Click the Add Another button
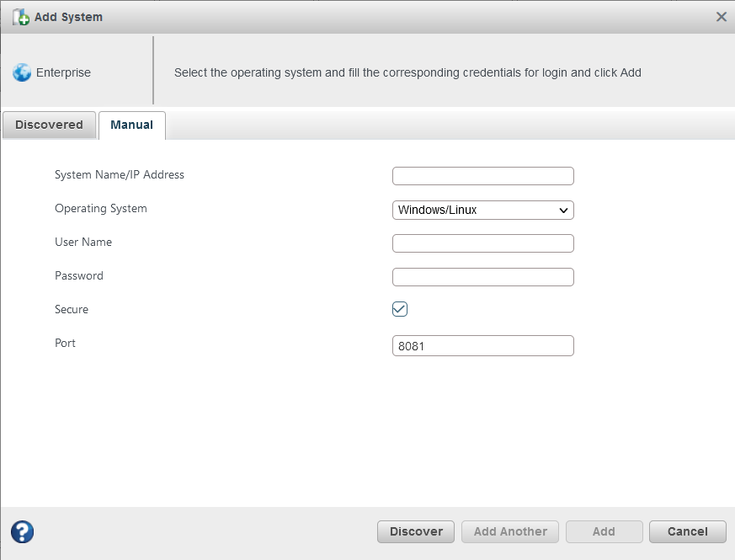The width and height of the screenshot is (735, 560). click(x=510, y=531)
